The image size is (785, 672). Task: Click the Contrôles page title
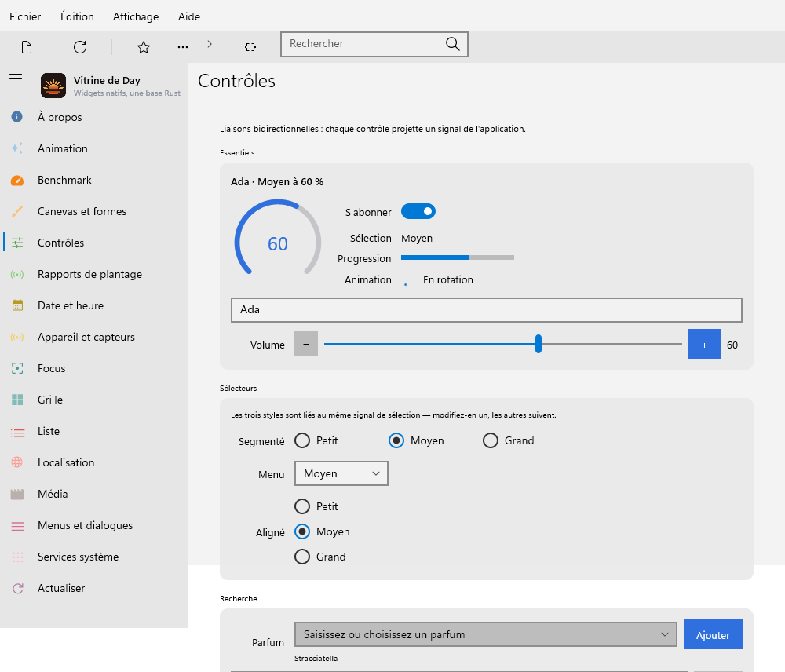(236, 81)
